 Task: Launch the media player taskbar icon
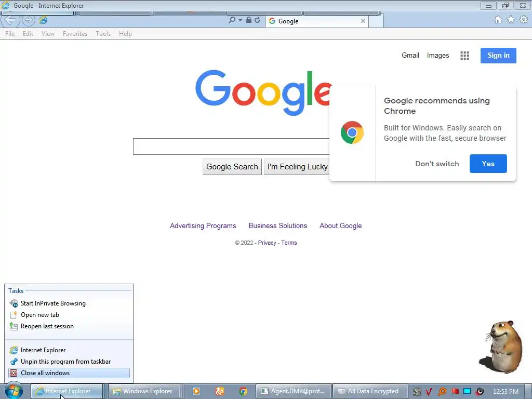(196, 391)
